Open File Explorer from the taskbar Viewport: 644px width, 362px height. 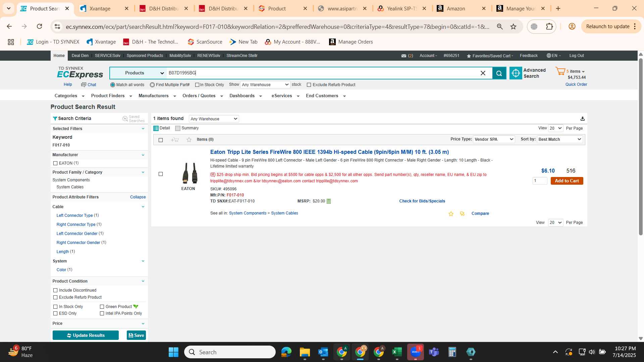click(x=305, y=352)
